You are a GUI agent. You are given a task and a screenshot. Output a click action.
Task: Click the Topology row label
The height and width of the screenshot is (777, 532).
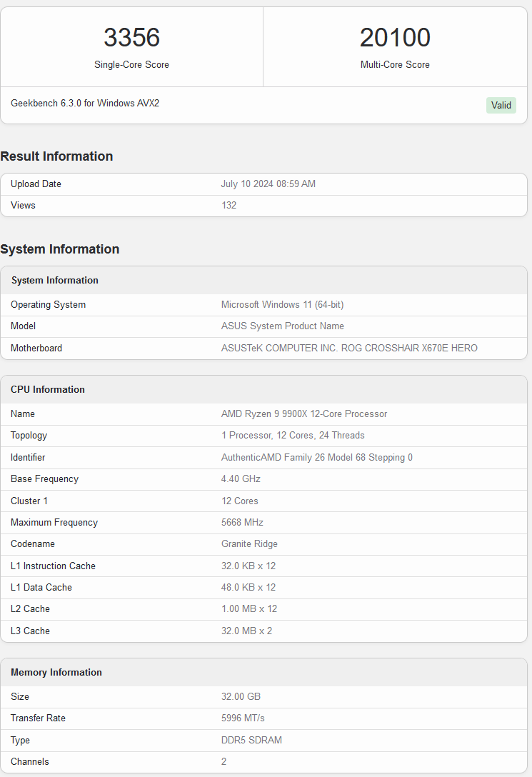coord(29,435)
